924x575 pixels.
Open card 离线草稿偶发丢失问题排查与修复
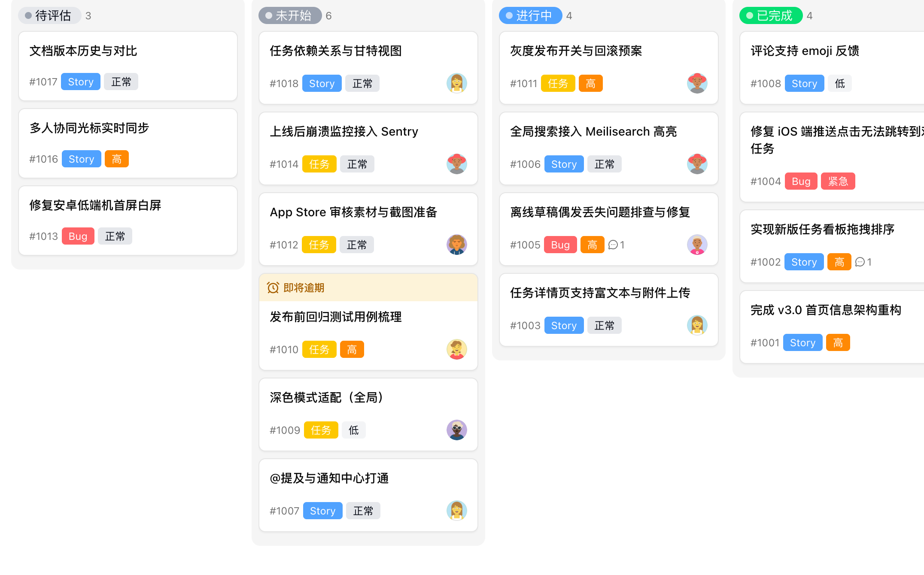609,229
